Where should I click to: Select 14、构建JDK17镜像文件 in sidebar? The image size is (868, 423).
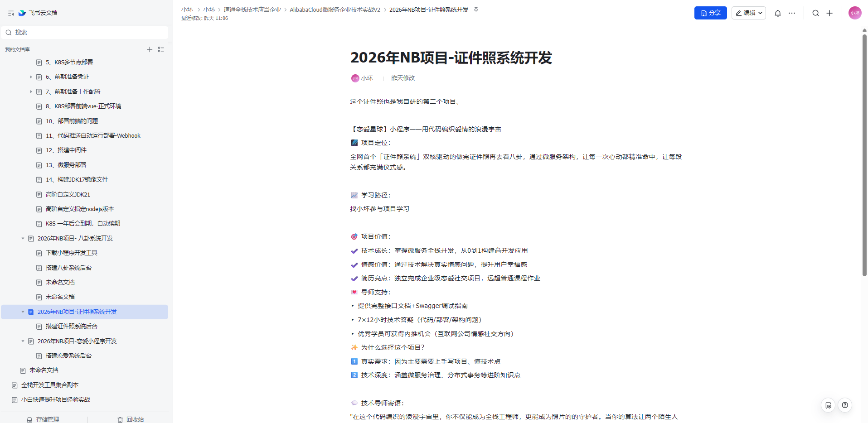coord(77,179)
